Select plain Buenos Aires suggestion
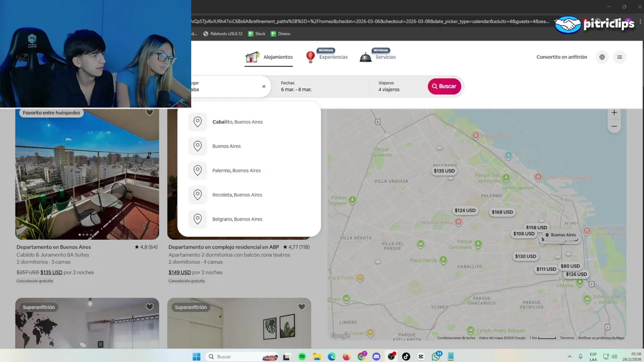 tap(249, 146)
